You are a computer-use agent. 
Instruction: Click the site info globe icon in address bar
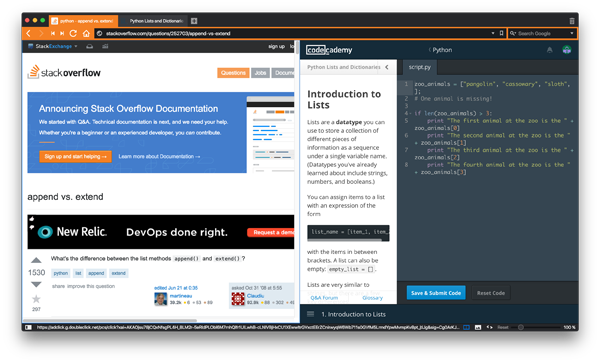pyautogui.click(x=99, y=33)
